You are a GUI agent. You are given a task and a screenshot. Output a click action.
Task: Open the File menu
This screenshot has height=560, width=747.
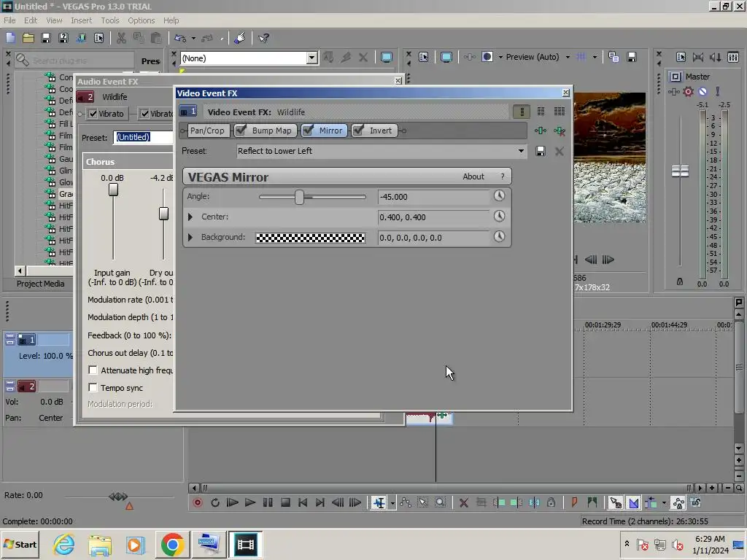[x=9, y=20]
